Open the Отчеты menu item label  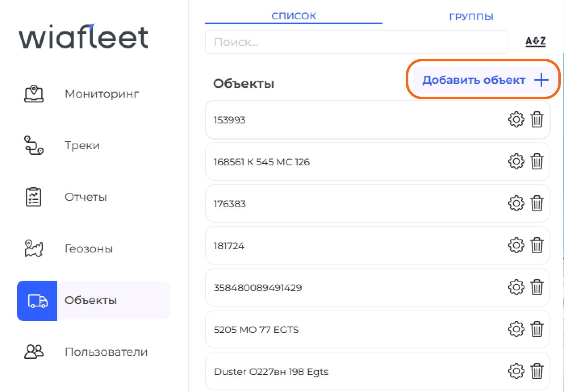86,197
